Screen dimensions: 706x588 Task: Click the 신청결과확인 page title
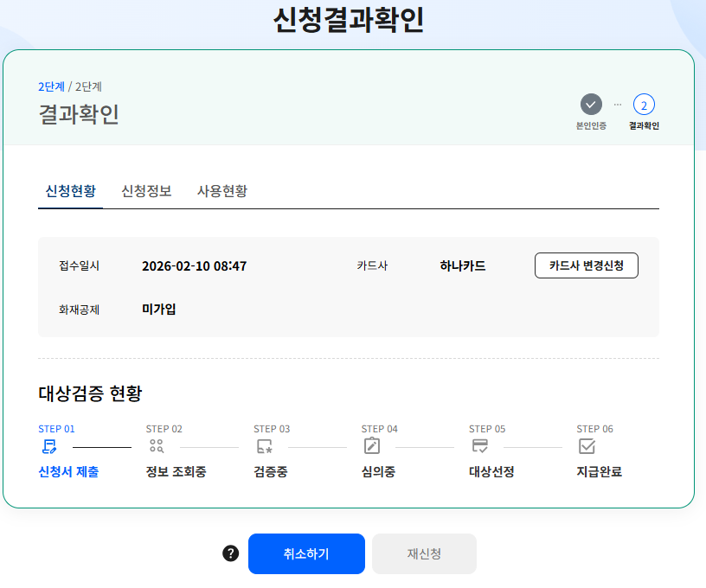tap(349, 20)
